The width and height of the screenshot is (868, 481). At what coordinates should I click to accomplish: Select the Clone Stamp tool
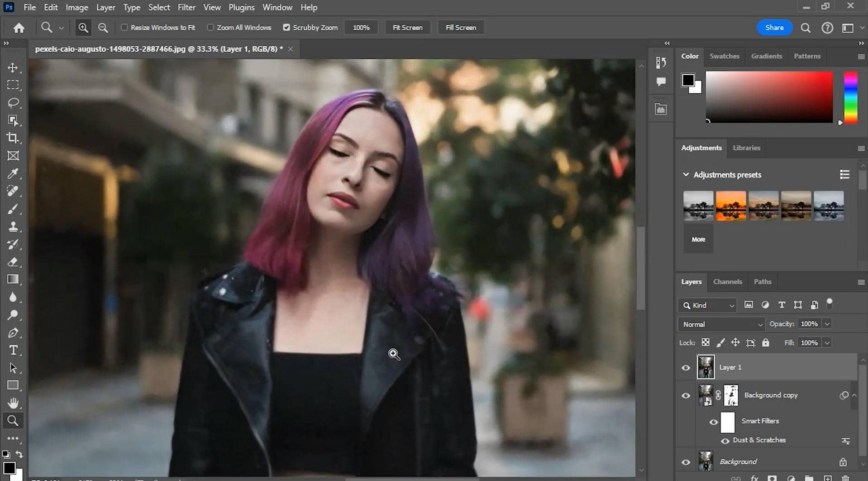[x=13, y=226]
